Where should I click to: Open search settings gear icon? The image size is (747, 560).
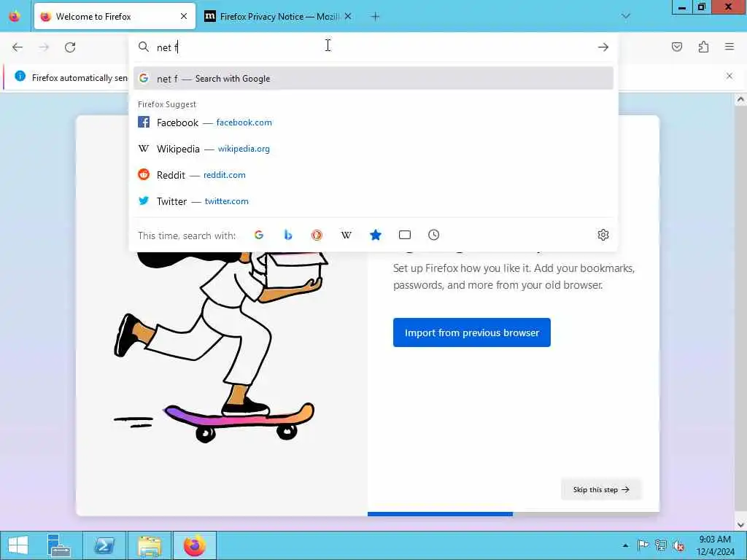pyautogui.click(x=603, y=235)
